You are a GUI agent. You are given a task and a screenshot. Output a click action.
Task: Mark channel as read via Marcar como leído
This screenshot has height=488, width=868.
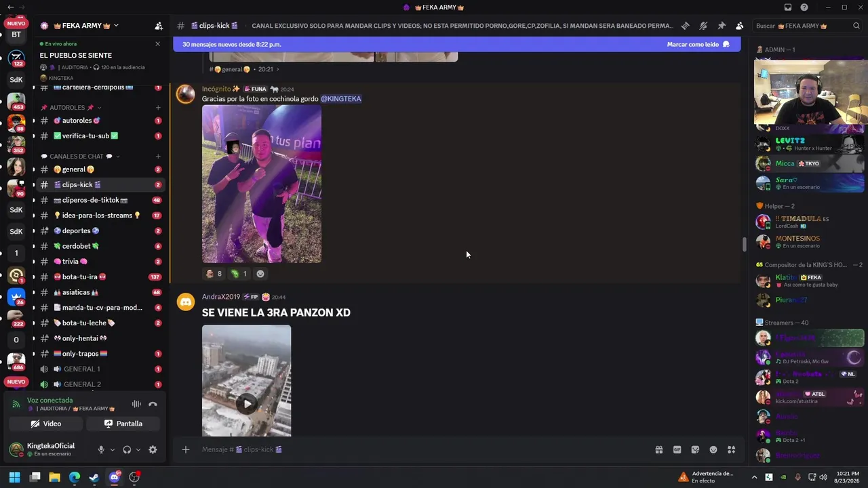(x=698, y=44)
